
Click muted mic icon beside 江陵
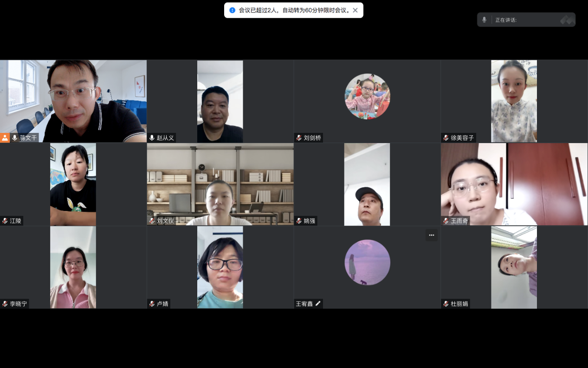click(x=5, y=221)
